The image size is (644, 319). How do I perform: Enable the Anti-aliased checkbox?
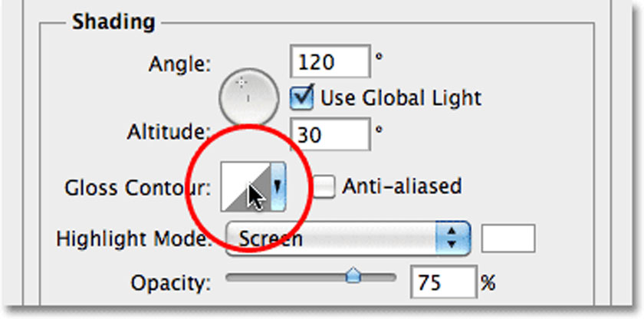point(324,187)
